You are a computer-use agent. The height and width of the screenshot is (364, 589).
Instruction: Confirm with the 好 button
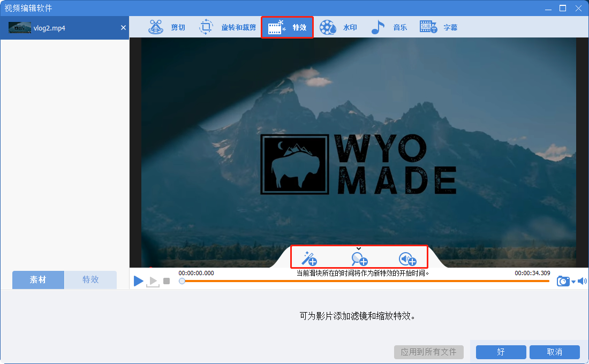tap(501, 352)
